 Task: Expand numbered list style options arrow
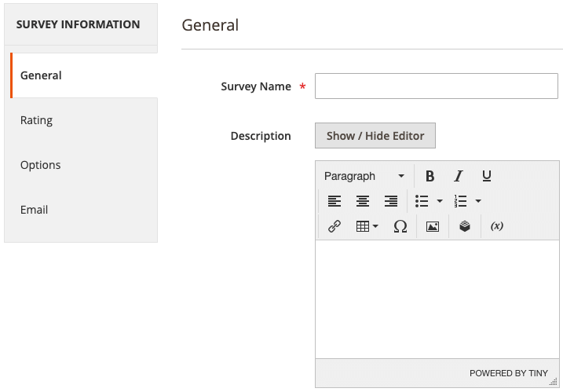click(478, 201)
